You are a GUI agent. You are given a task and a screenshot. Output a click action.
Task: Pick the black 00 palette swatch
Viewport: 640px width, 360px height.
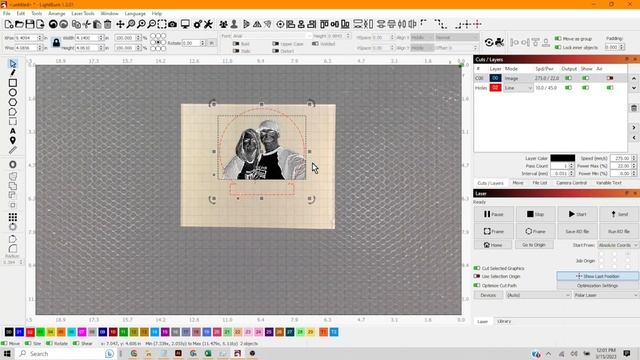[x=9, y=332]
